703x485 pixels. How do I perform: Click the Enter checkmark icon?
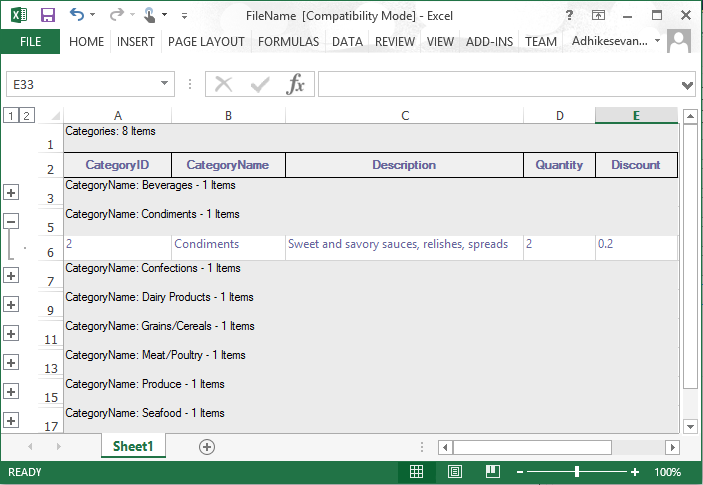(260, 84)
